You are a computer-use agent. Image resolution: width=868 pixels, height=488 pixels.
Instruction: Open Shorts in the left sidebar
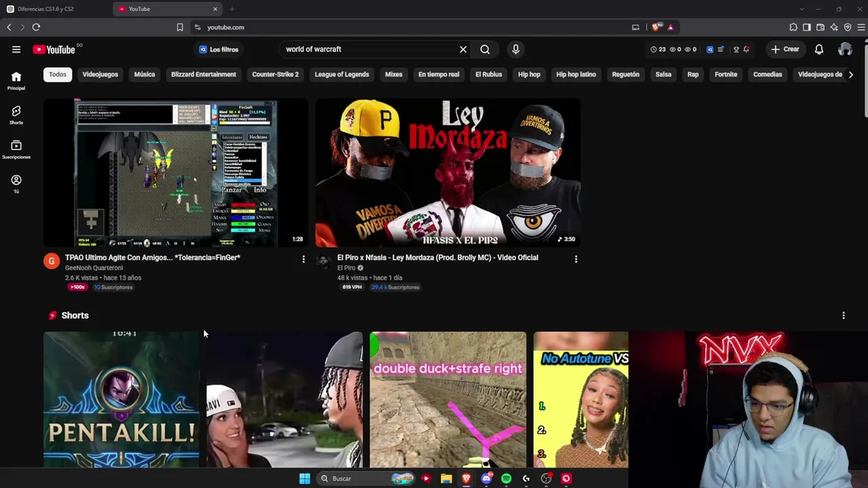tap(16, 115)
